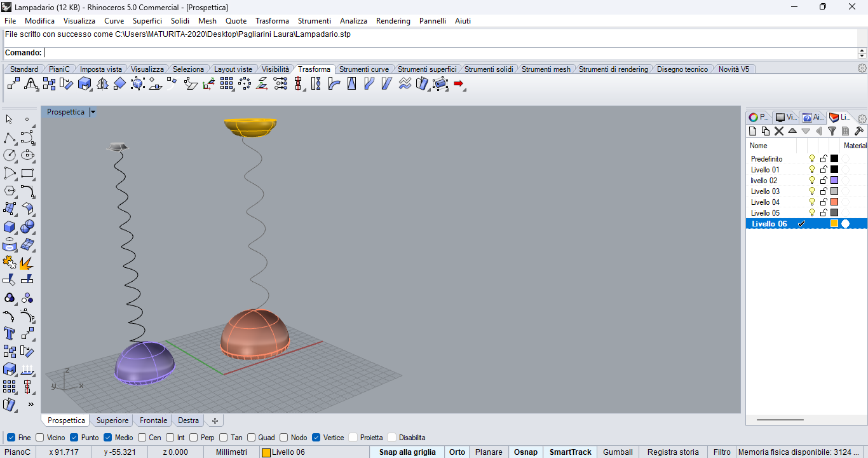Hide Livello 04 via lightbulb icon

(x=811, y=202)
